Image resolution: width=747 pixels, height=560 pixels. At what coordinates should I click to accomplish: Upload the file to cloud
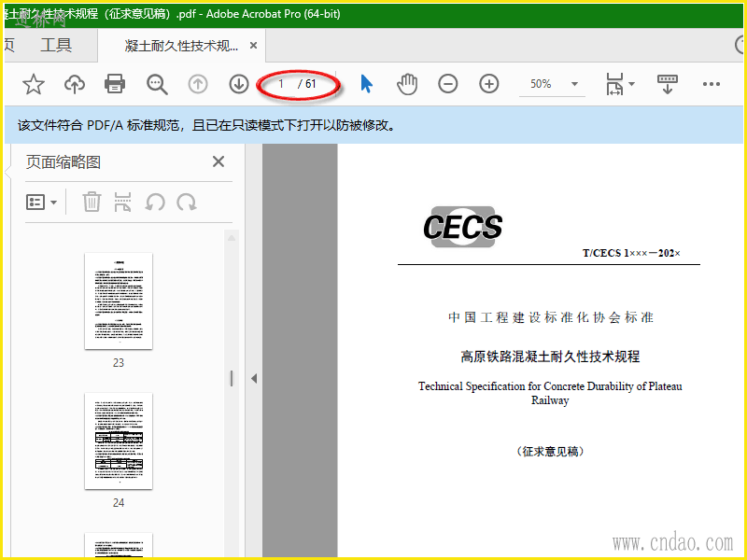[x=75, y=84]
